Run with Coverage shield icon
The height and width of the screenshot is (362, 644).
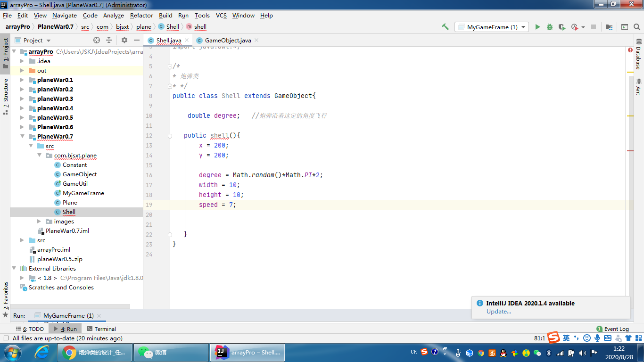tap(562, 27)
